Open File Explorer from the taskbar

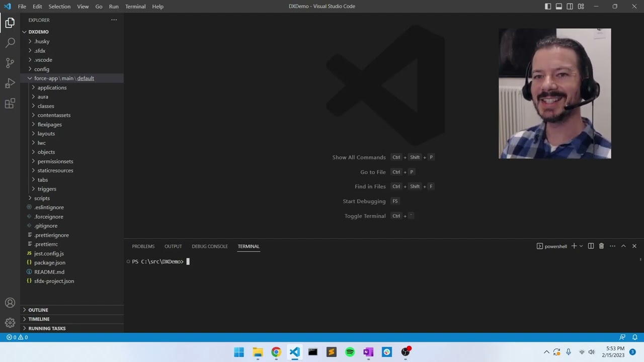pyautogui.click(x=258, y=352)
